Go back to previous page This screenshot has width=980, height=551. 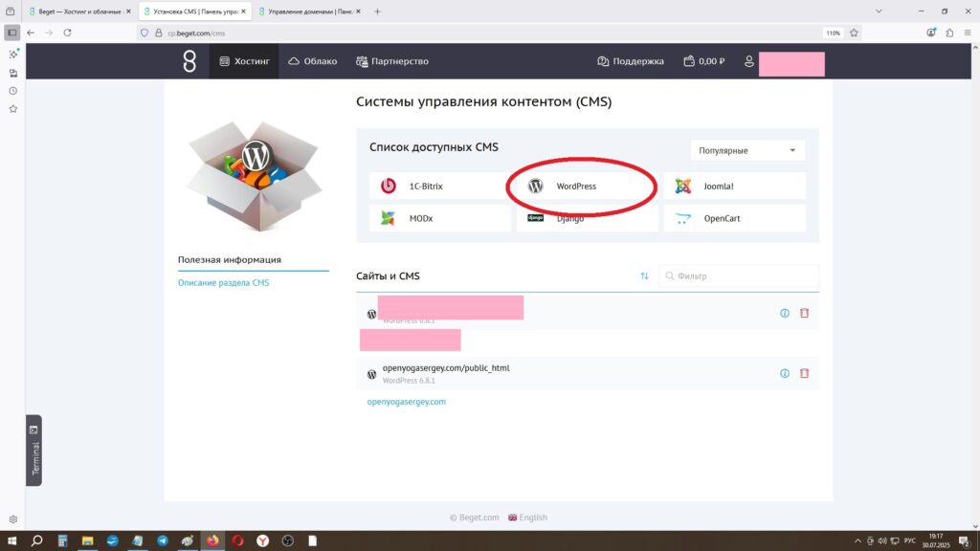31,33
